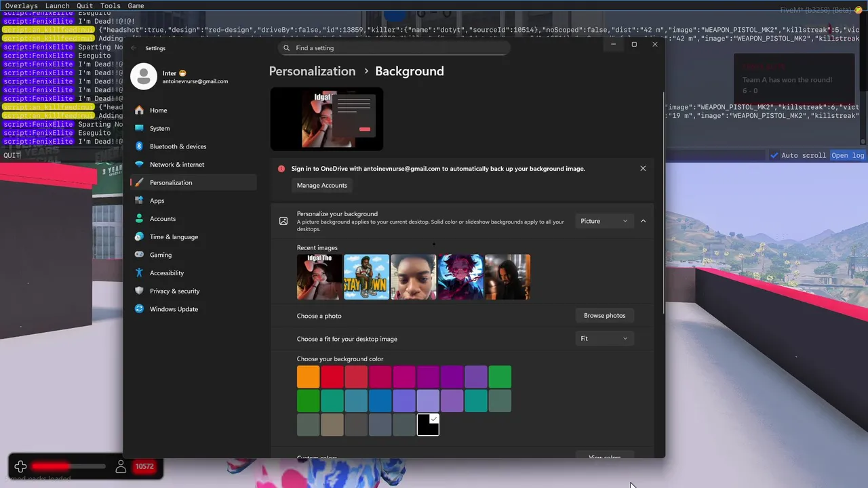Select tan brown color swatch
This screenshot has width=868, height=488.
coord(332,425)
